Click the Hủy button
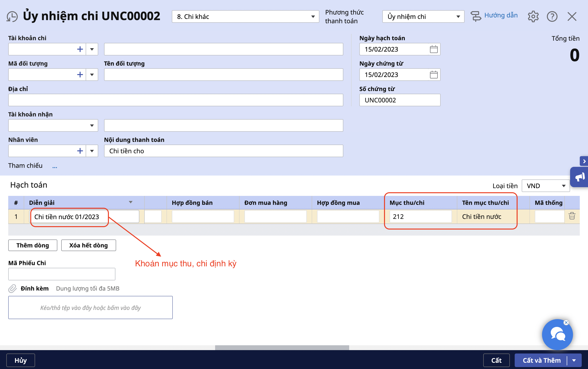The height and width of the screenshot is (369, 588). (21, 360)
